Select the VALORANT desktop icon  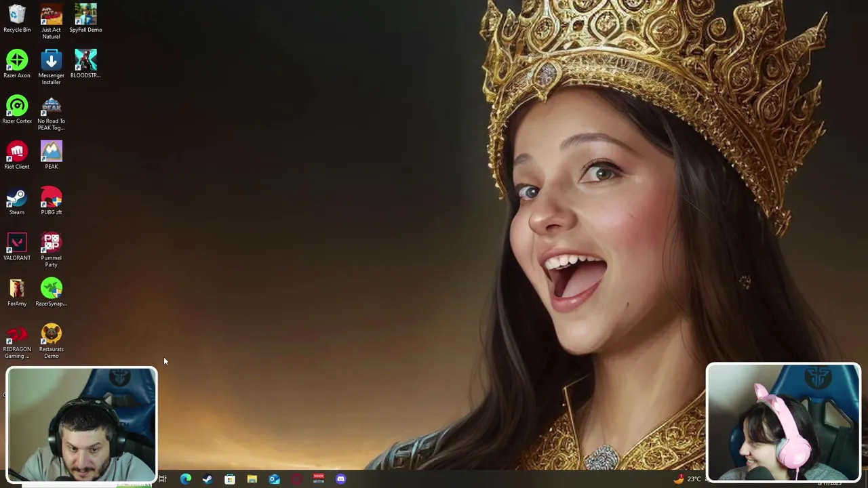coord(17,247)
